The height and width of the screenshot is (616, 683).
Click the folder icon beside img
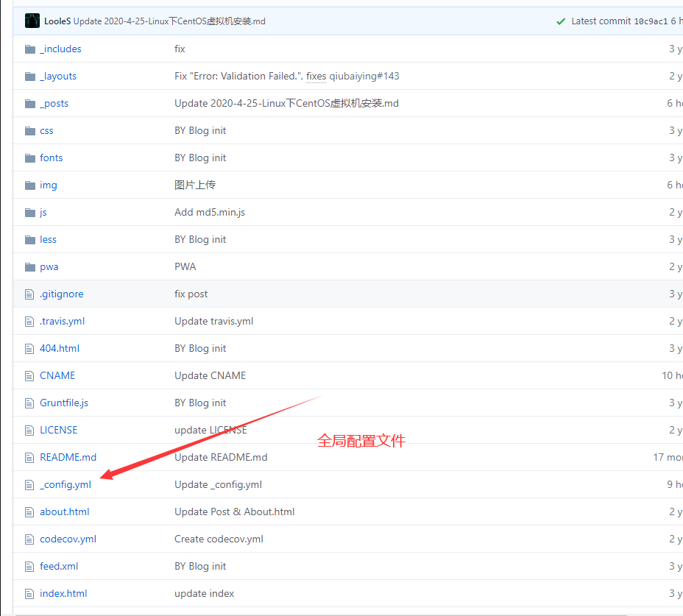pyautogui.click(x=30, y=185)
